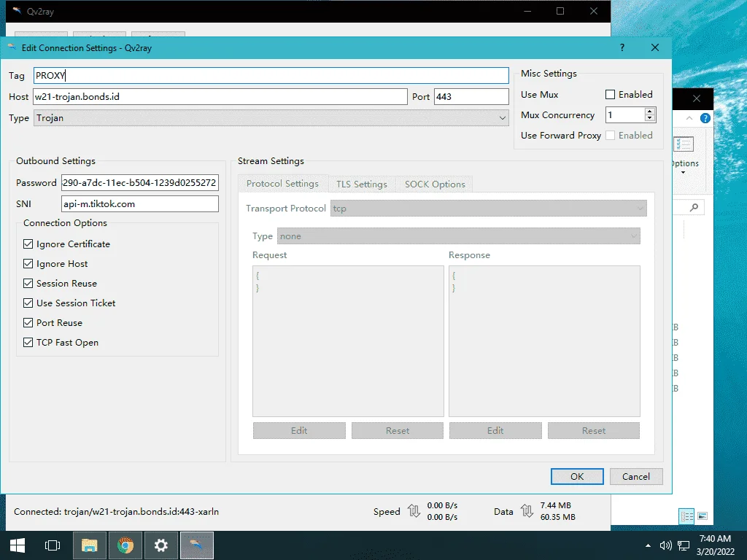Click the Response JSON text area

coord(544,341)
